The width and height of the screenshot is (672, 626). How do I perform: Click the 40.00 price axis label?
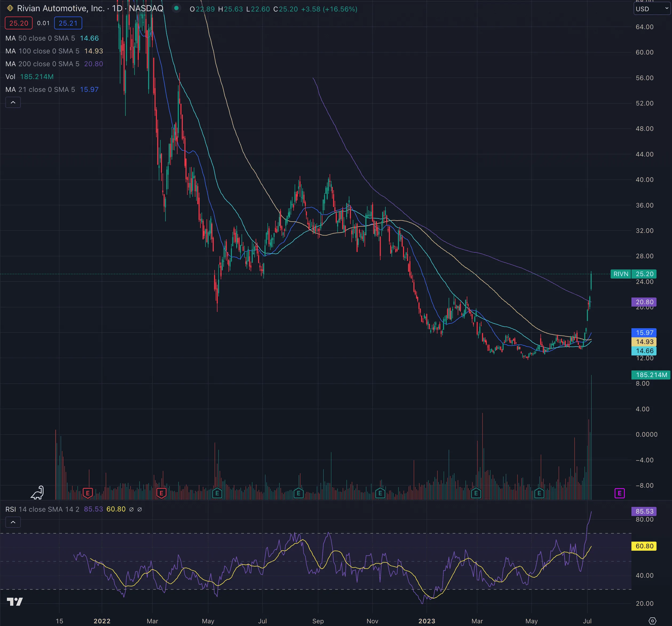pos(644,179)
